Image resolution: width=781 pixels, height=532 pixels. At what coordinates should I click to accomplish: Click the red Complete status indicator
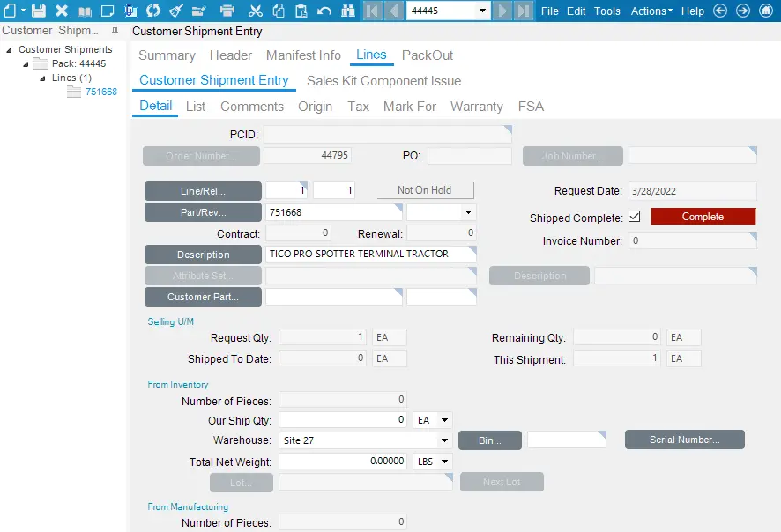pyautogui.click(x=703, y=217)
